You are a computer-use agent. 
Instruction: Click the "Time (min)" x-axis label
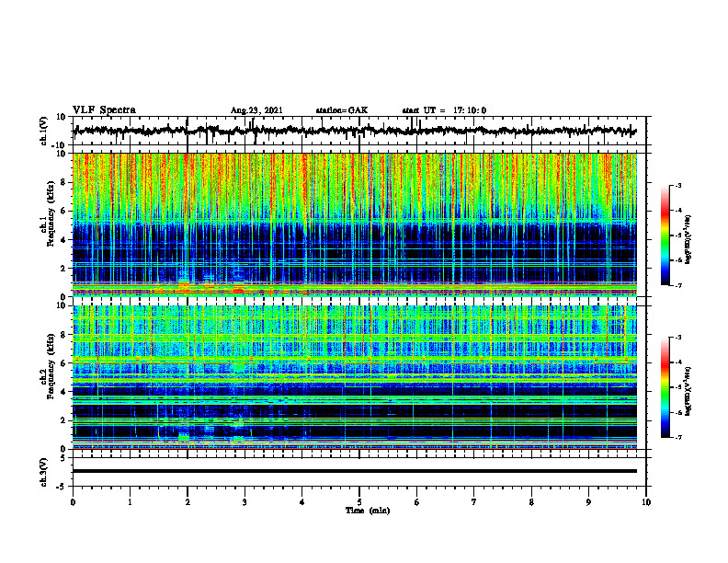(x=368, y=511)
